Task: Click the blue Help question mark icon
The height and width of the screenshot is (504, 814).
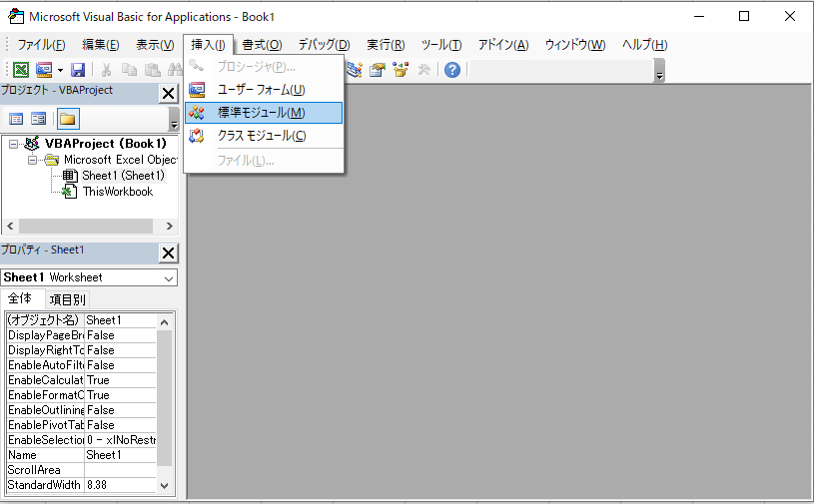Action: (452, 70)
